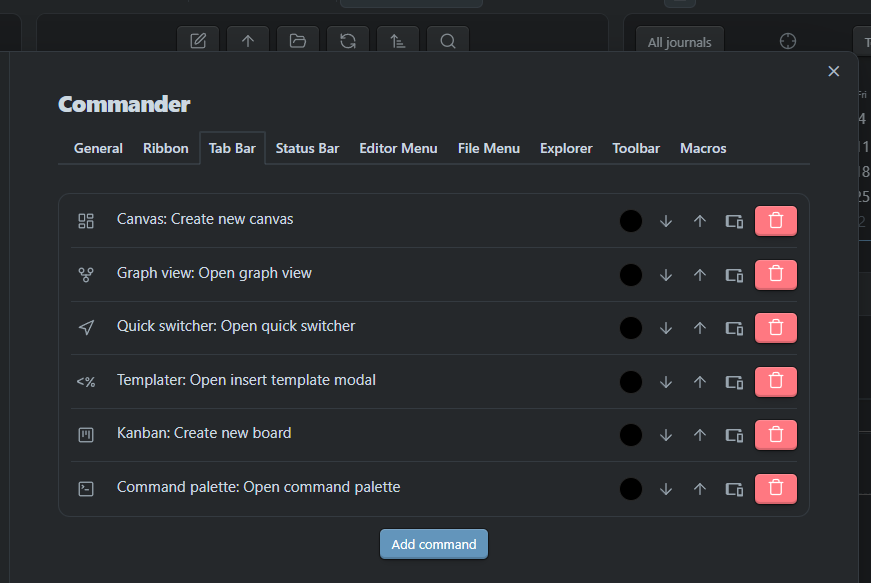This screenshot has width=871, height=583.
Task: Click the Add command button
Action: click(x=434, y=544)
